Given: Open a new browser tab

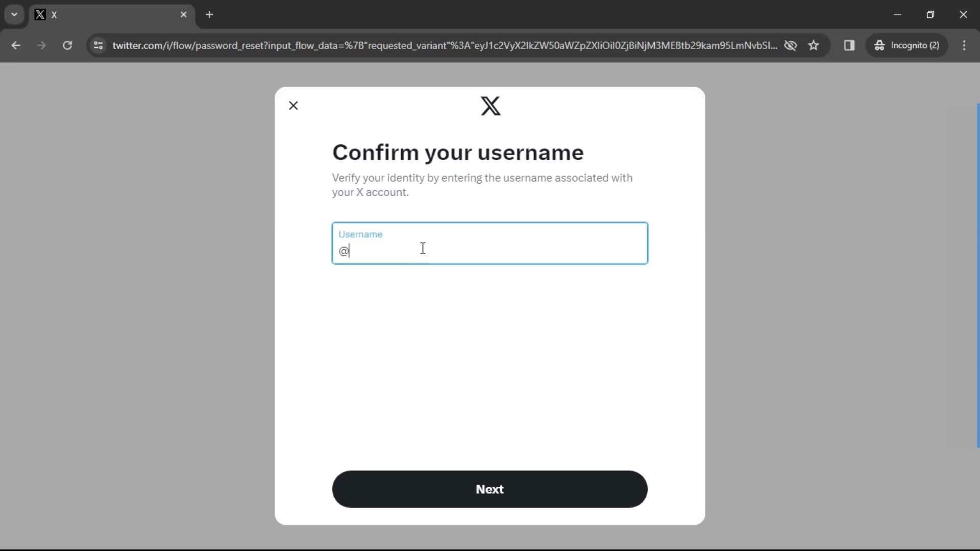Looking at the screenshot, I should pos(209,15).
